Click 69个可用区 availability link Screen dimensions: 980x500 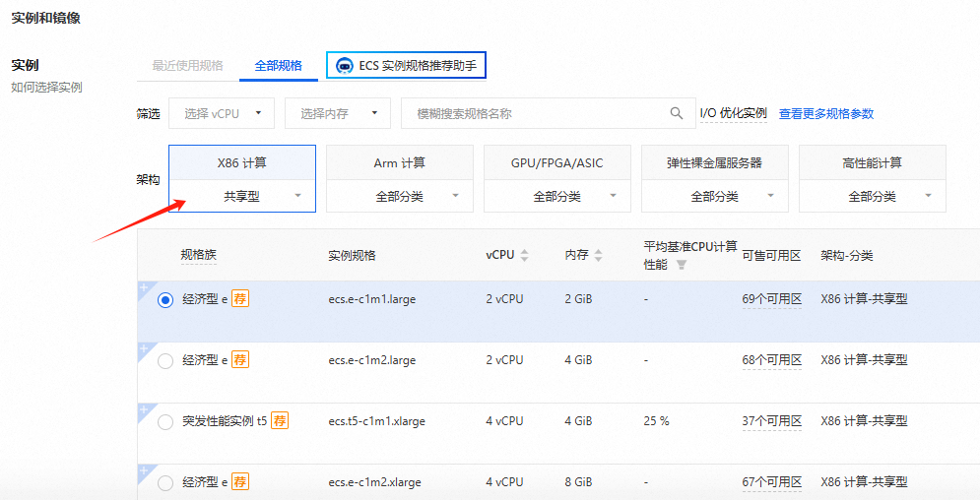pyautogui.click(x=772, y=299)
